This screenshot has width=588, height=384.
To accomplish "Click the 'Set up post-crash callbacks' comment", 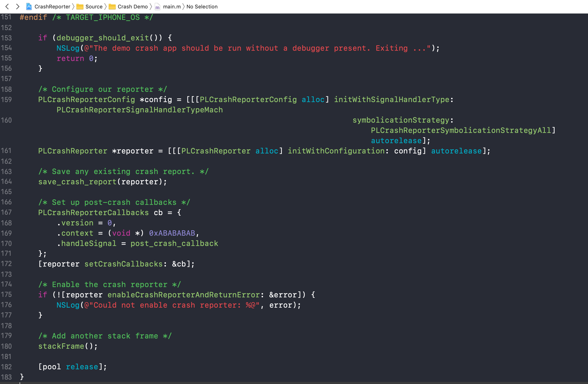I will click(114, 202).
